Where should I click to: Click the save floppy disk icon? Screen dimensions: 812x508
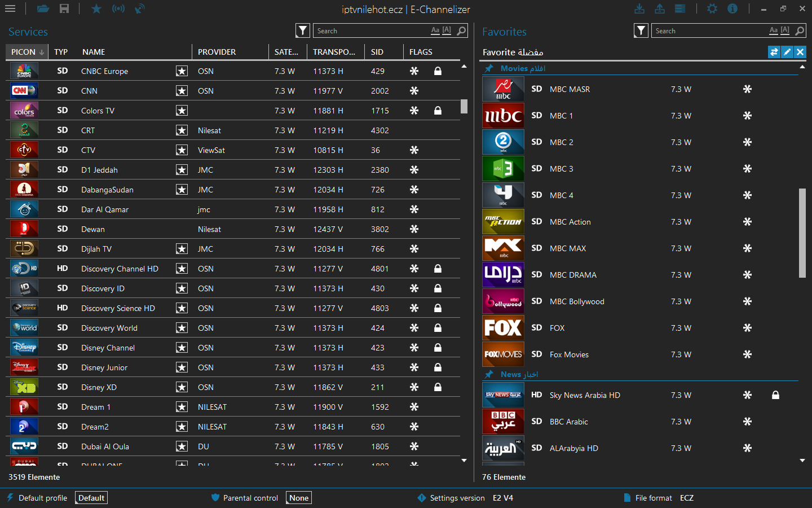coord(64,8)
